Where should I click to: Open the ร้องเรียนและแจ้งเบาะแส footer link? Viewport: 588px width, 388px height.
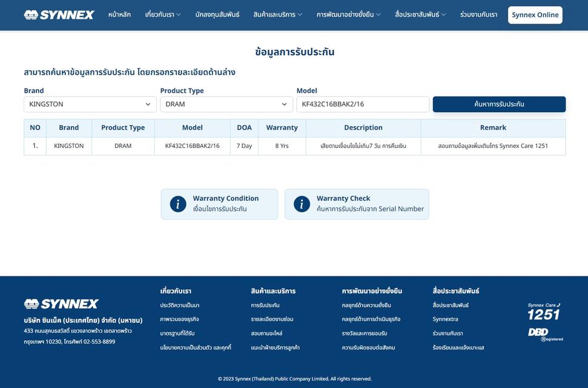(x=458, y=348)
